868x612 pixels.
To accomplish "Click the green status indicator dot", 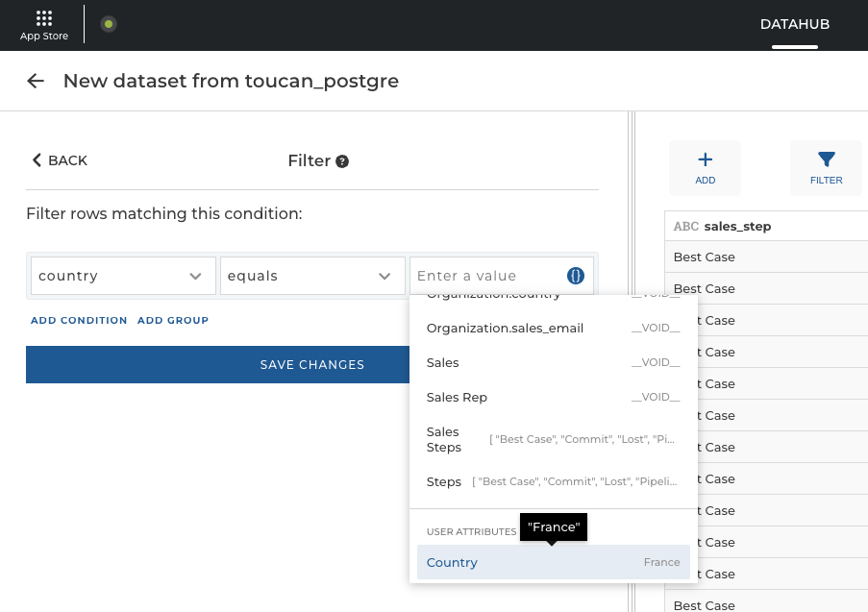I will (109, 24).
